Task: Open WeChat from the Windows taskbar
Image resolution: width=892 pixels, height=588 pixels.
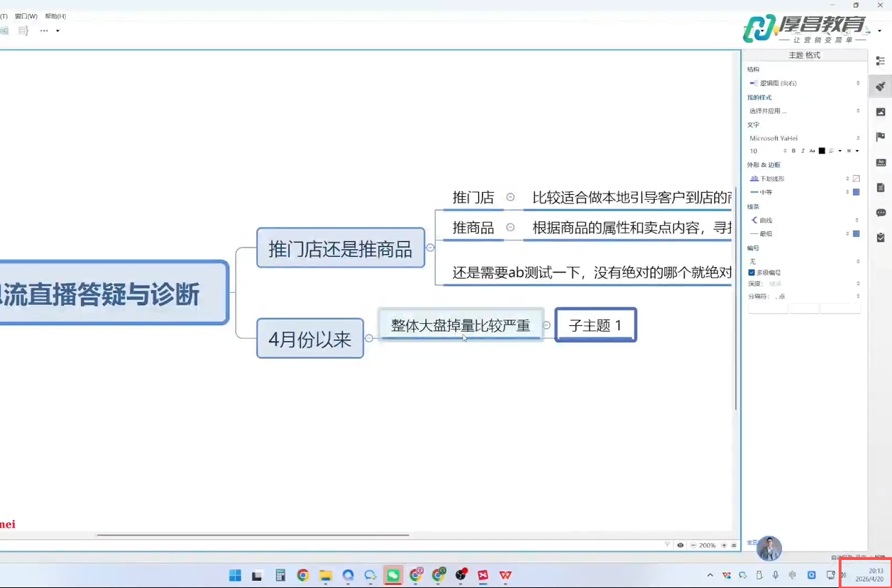Action: tap(393, 575)
